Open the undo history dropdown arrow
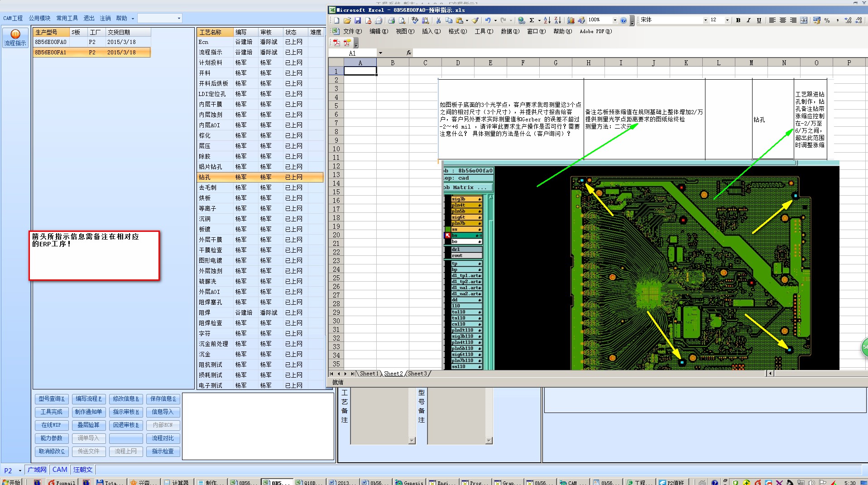This screenshot has width=868, height=485. coord(495,20)
